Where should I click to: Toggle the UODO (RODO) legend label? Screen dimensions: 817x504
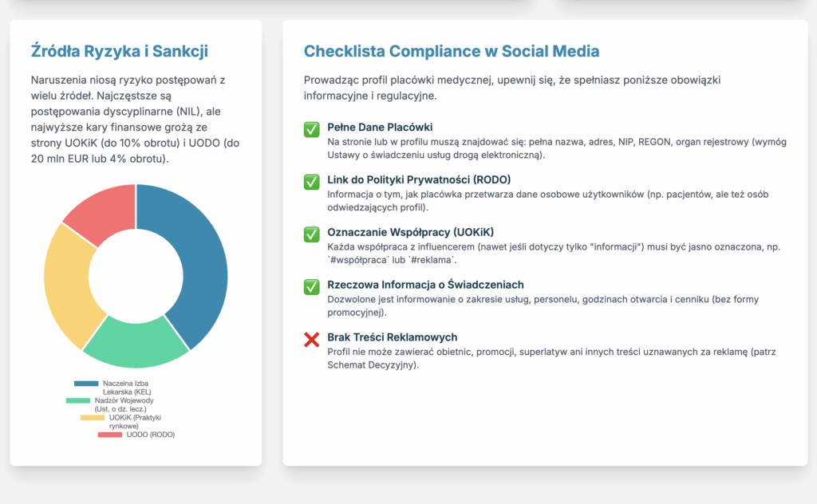tap(150, 435)
